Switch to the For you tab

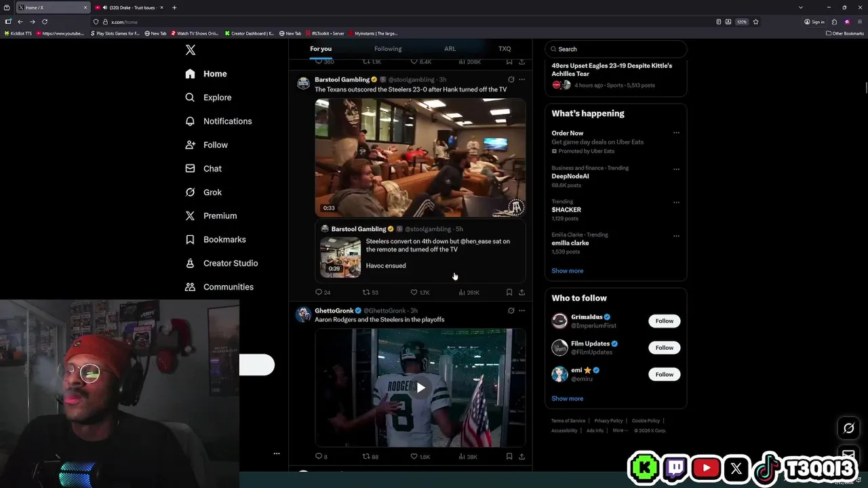tap(321, 49)
